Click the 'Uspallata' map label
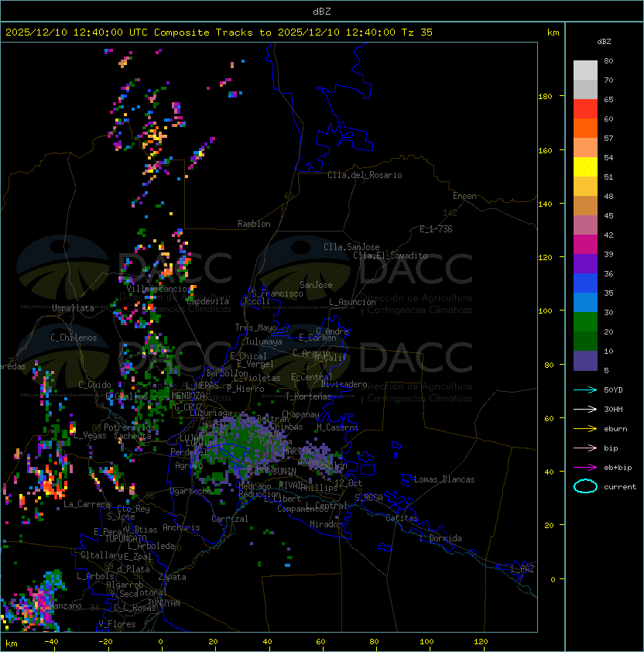 point(73,308)
